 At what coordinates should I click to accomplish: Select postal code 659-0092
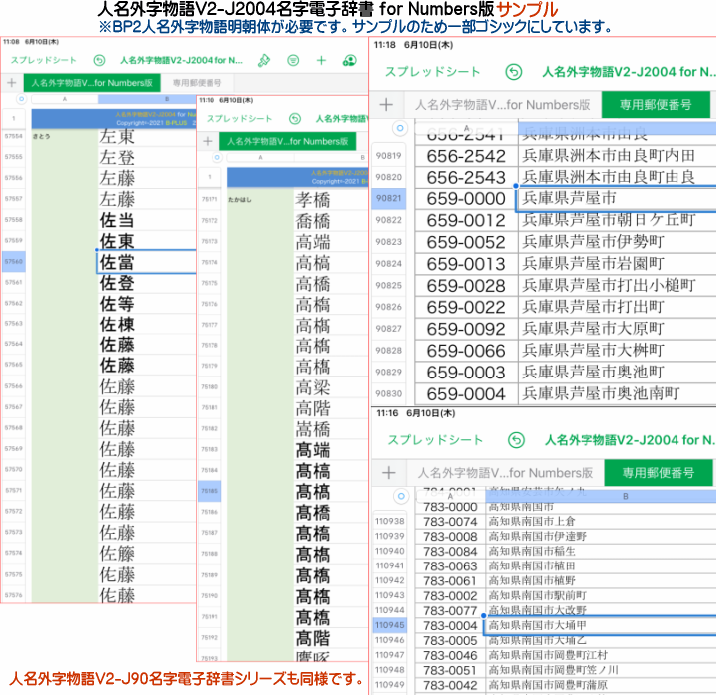click(x=466, y=329)
